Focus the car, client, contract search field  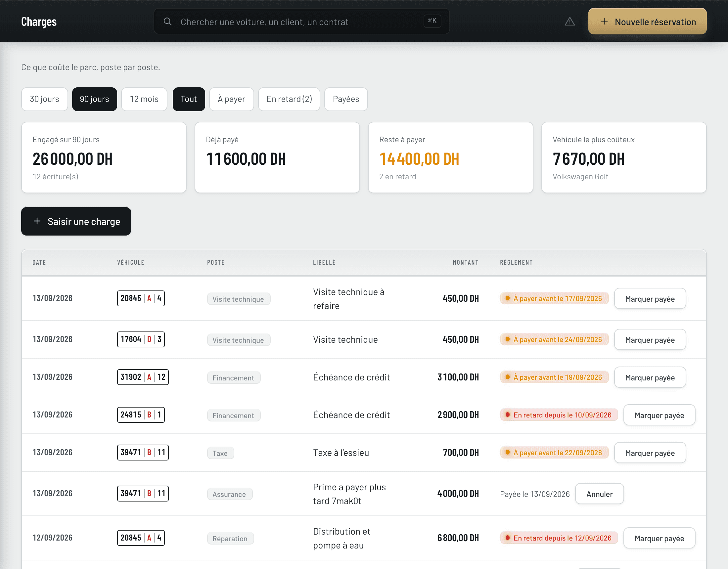(x=301, y=21)
